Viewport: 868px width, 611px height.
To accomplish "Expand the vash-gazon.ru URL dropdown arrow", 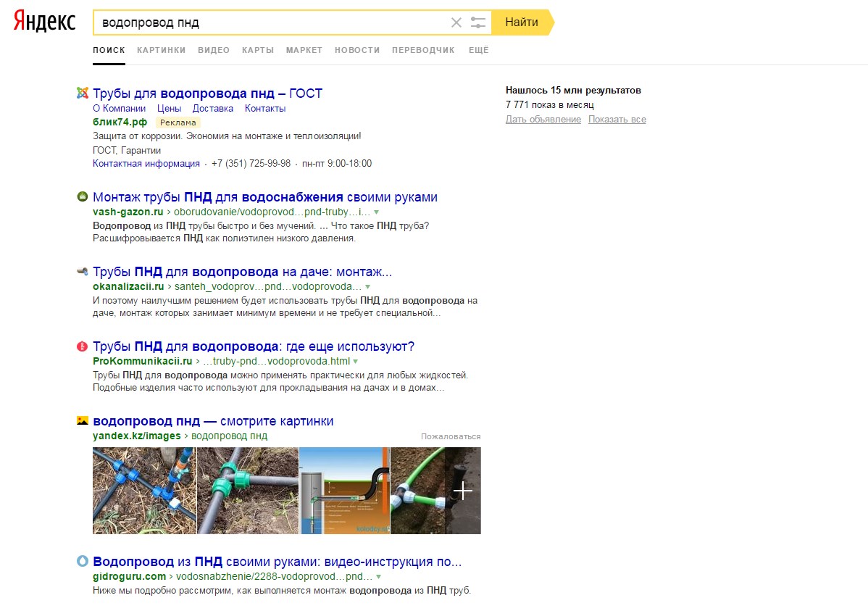I will pyautogui.click(x=377, y=212).
